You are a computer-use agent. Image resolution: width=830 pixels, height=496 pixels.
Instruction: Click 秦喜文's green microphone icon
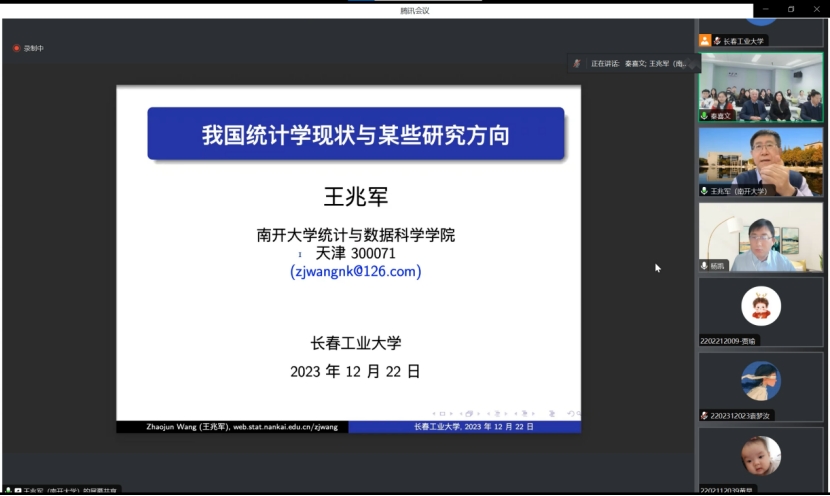[705, 116]
